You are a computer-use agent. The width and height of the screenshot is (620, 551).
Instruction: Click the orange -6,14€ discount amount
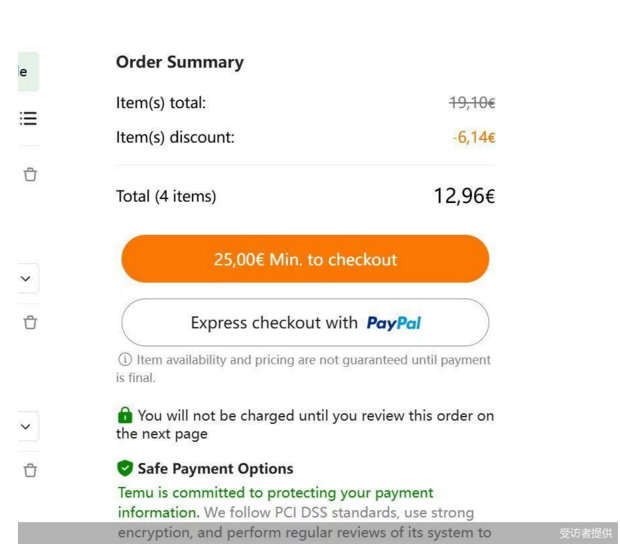[x=474, y=138]
